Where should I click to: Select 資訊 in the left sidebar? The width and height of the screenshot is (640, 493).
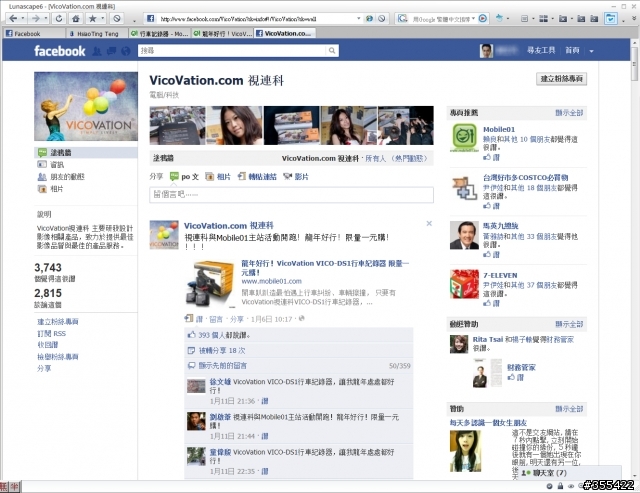[57, 164]
